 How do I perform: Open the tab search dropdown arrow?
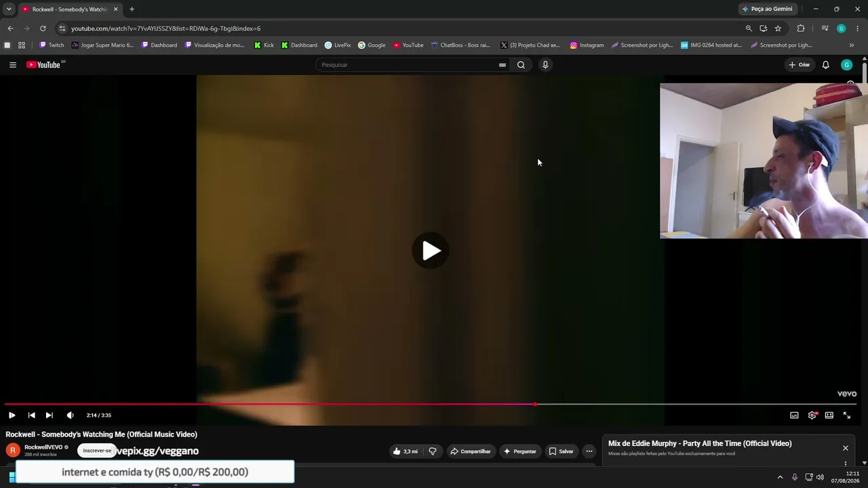9,9
